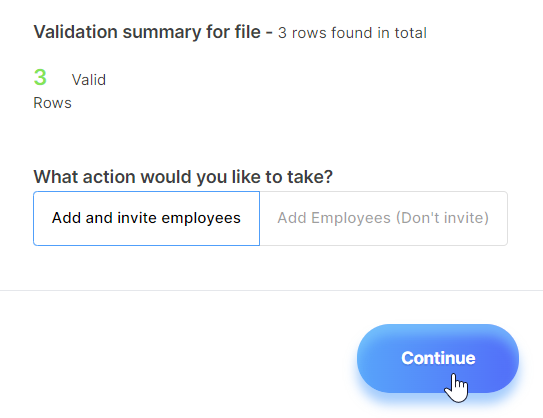This screenshot has height=418, width=543.
Task: Click the Validation summary for file heading
Action: 147,32
